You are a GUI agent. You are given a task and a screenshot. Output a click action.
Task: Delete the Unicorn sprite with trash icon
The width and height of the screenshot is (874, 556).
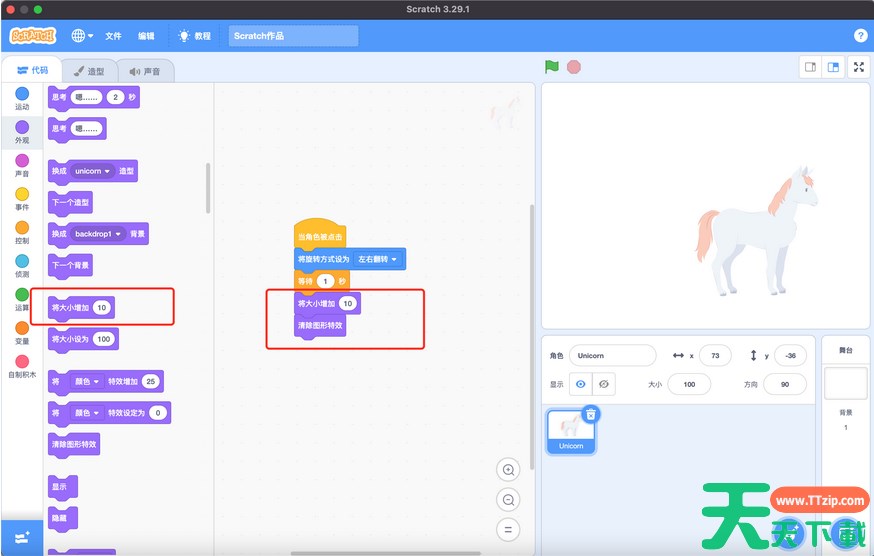point(591,414)
